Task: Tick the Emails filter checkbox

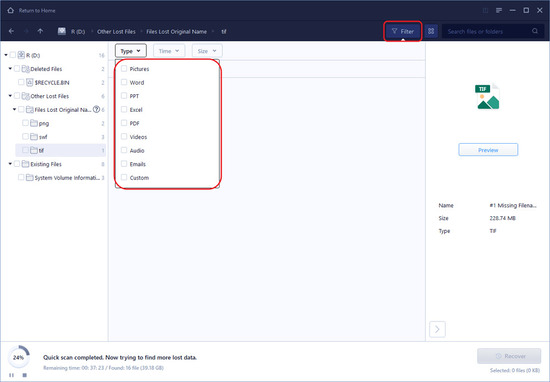Action: 124,164
